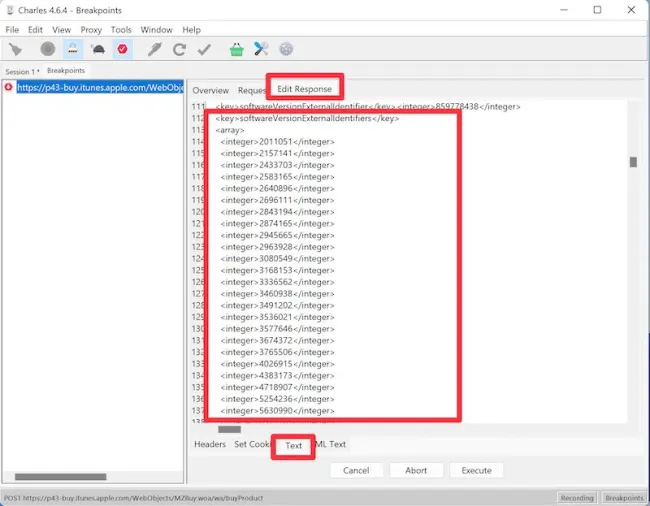This screenshot has width=650, height=506.
Task: Select the Session 1 tab
Action: [x=20, y=72]
